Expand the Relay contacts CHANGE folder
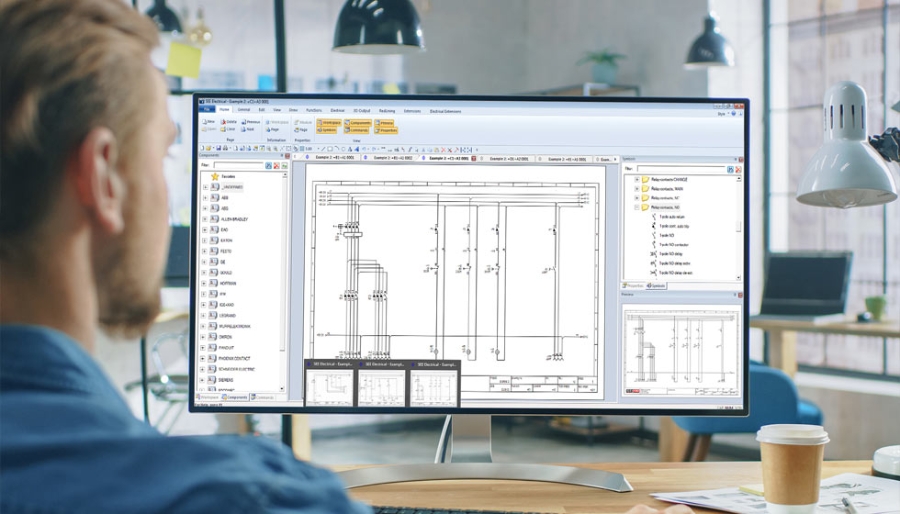Image resolution: width=900 pixels, height=514 pixels. pyautogui.click(x=636, y=180)
